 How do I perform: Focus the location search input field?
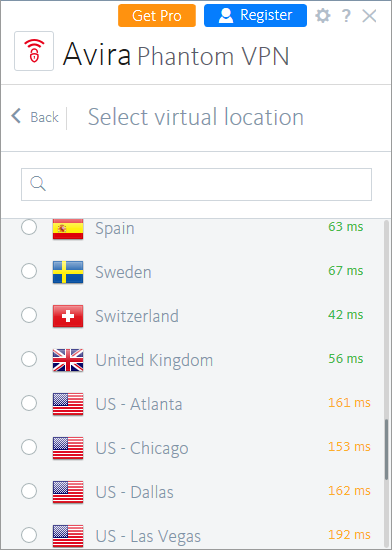click(196, 185)
